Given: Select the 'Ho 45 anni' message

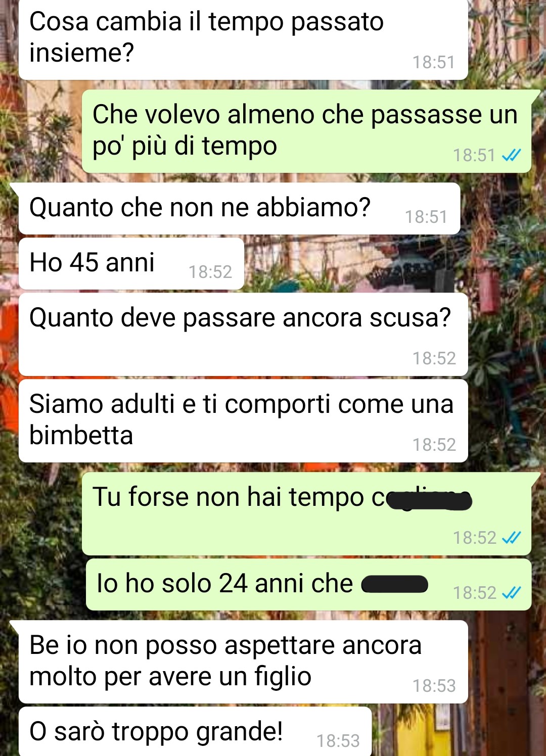Looking at the screenshot, I should 131,264.
